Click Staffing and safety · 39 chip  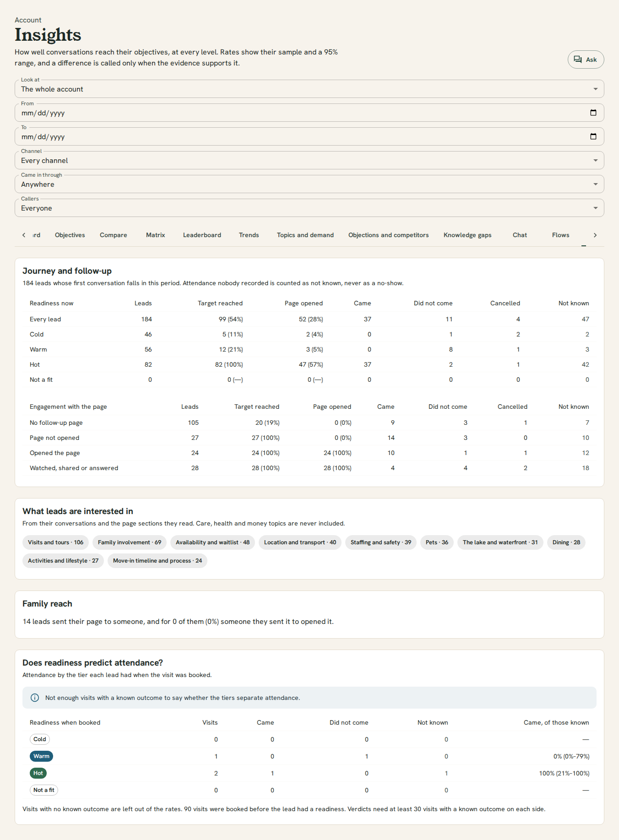pyautogui.click(x=381, y=542)
